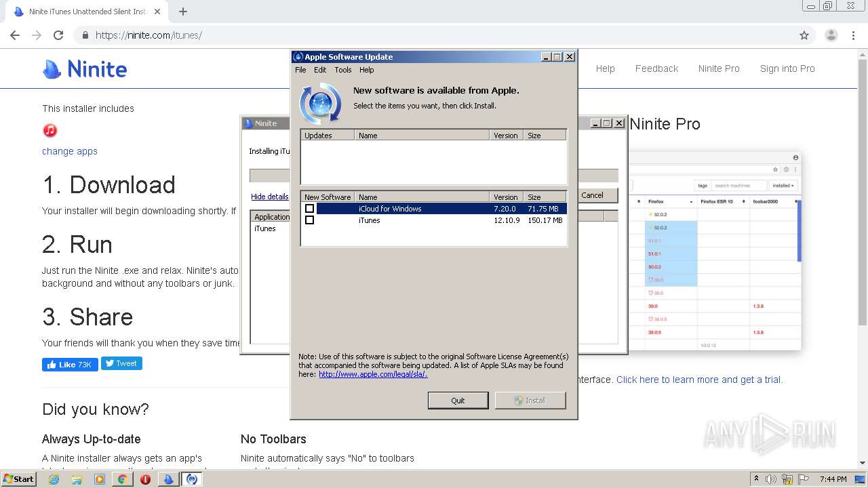Screen dimensions: 868x488
Task: Click the Install button in Apple Software Update
Action: click(530, 401)
